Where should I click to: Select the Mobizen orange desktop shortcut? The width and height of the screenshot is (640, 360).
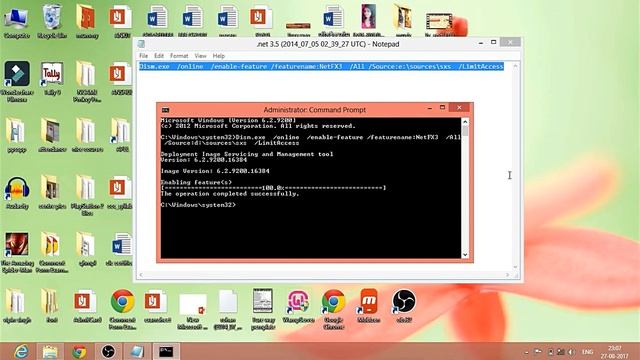point(369,306)
